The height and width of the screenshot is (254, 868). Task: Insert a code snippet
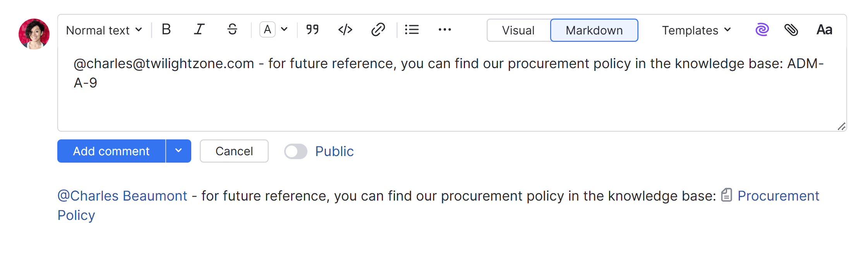click(x=345, y=29)
